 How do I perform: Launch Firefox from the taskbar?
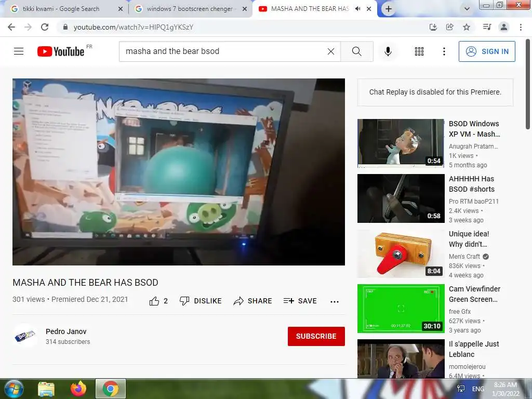[78, 389]
